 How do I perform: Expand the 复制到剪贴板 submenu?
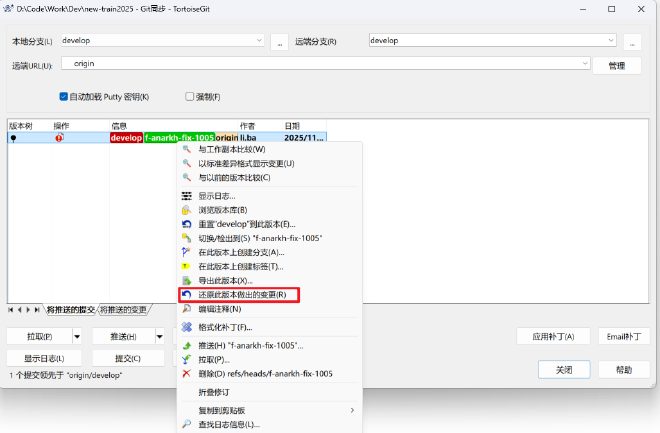point(351,410)
